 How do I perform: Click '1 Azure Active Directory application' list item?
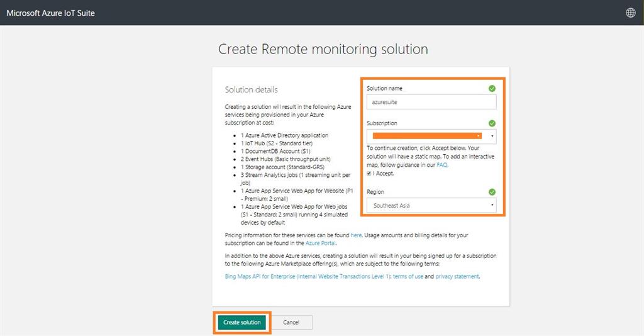tap(284, 135)
